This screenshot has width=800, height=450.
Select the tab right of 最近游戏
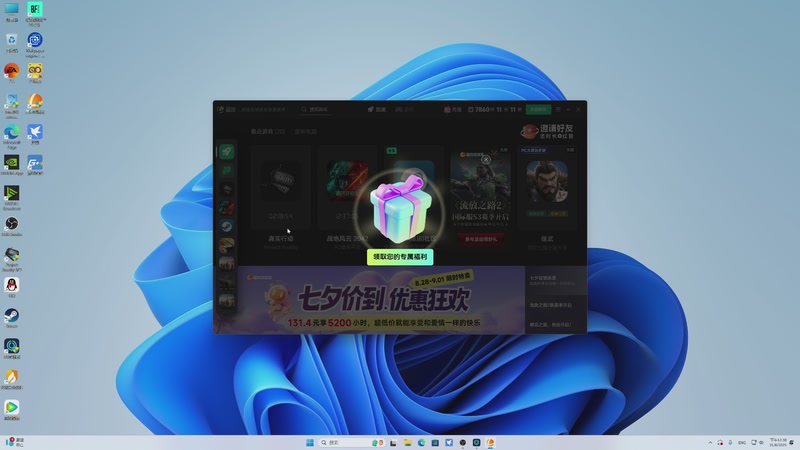(x=305, y=132)
